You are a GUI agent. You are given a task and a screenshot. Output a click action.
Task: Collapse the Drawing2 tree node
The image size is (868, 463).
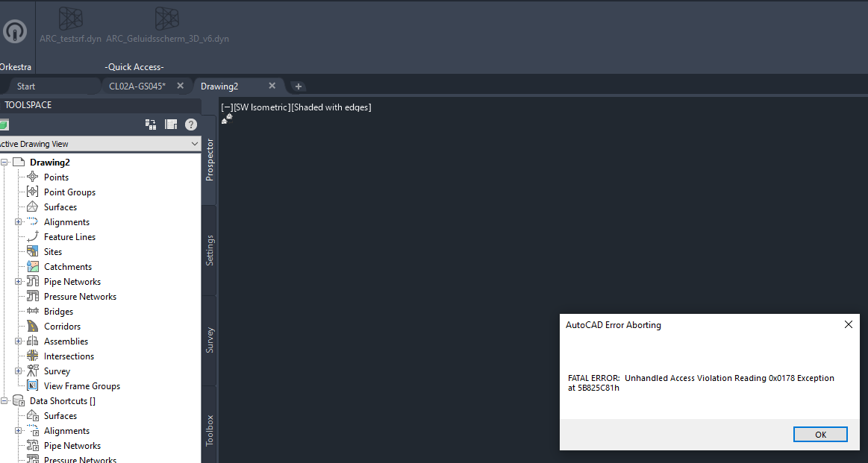(6, 162)
